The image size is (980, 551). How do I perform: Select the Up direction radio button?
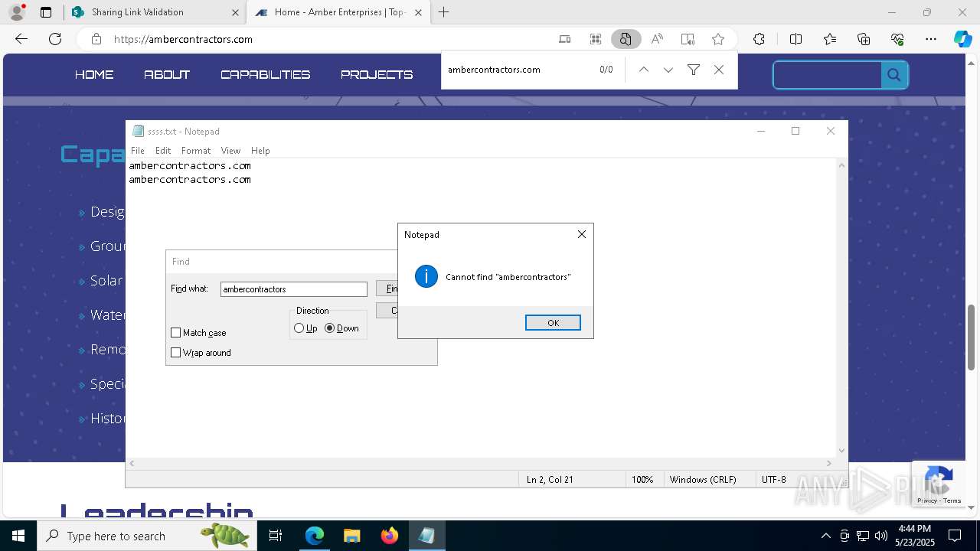(299, 328)
